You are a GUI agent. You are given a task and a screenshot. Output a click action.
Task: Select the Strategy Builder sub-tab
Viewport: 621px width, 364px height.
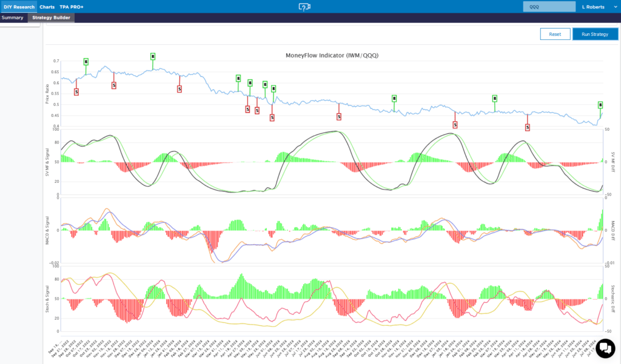tap(52, 18)
